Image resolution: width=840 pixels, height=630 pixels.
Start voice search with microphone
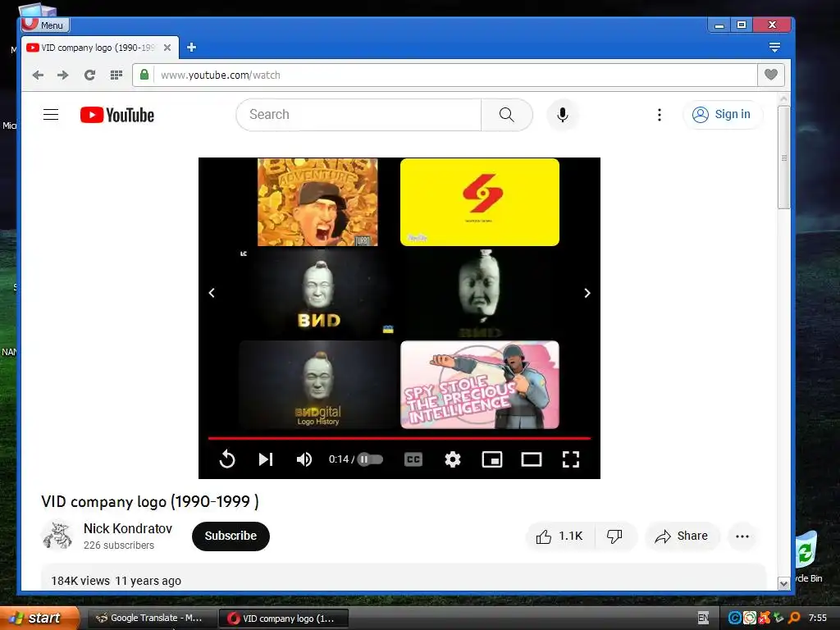[563, 115]
